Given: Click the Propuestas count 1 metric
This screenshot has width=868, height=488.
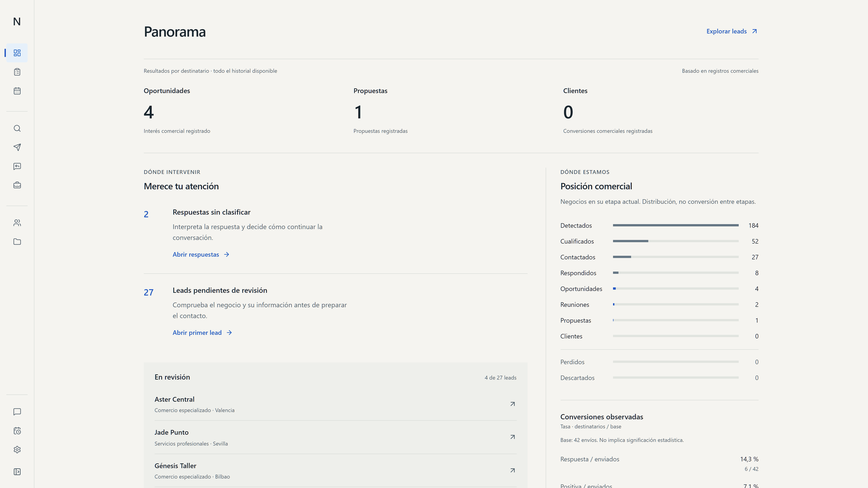Looking at the screenshot, I should click(358, 112).
